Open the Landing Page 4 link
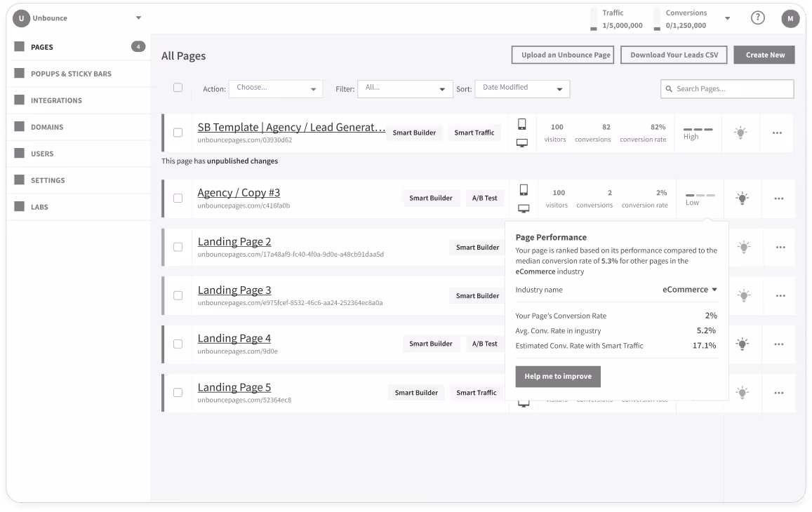 [234, 339]
